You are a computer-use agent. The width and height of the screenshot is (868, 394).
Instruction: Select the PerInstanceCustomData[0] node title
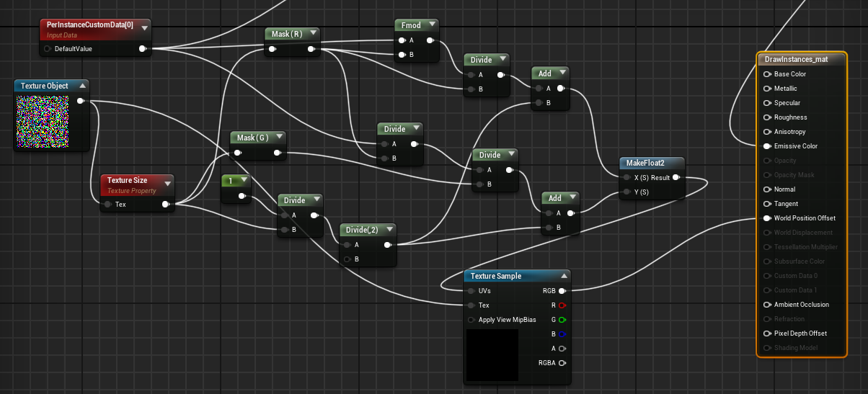pyautogui.click(x=89, y=25)
